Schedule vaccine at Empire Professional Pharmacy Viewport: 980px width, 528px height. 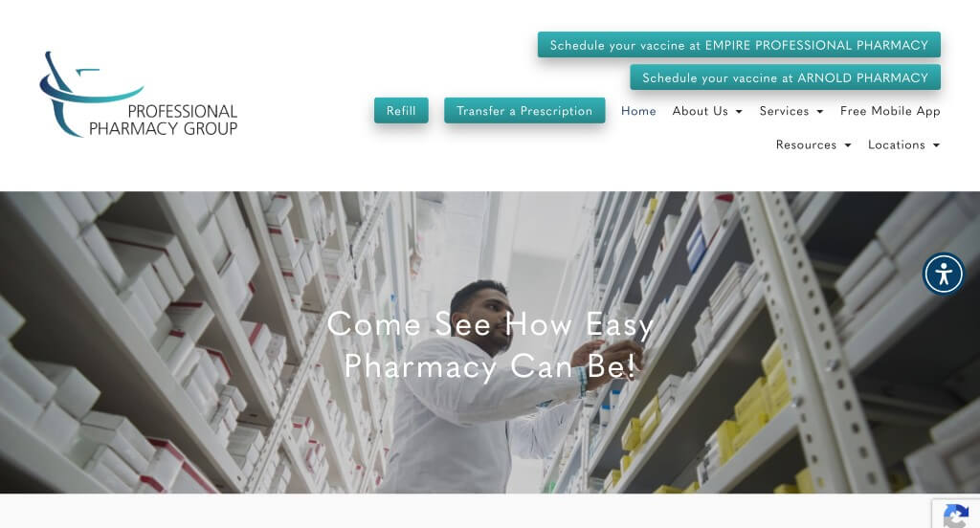click(739, 45)
